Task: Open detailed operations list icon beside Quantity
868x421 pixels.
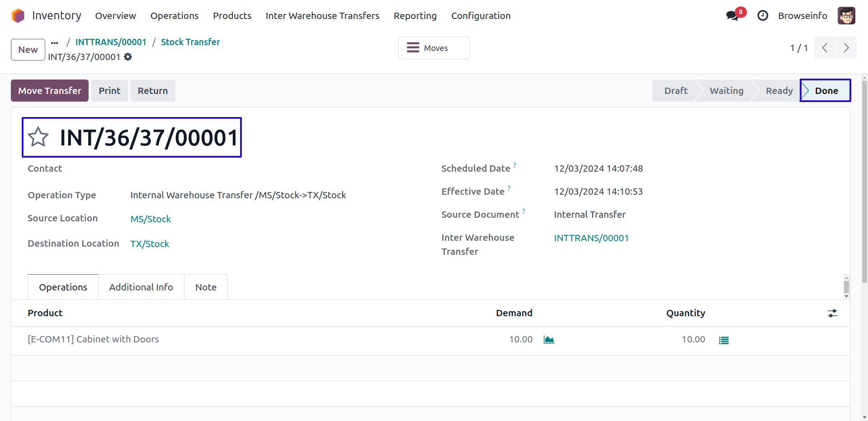Action: point(724,340)
